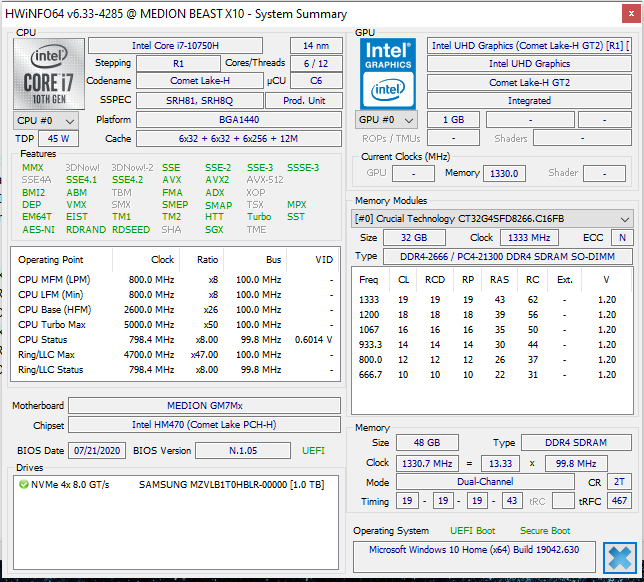Select the 1067 frequency timing row
644x582 pixels.
point(492,330)
